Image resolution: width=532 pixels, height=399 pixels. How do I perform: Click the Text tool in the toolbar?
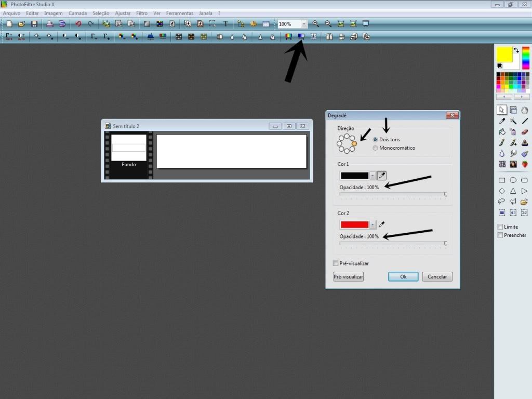[x=225, y=24]
